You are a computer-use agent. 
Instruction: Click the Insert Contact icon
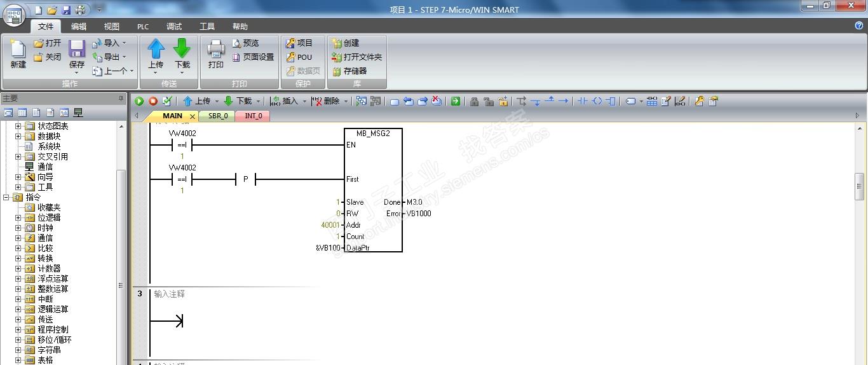583,101
